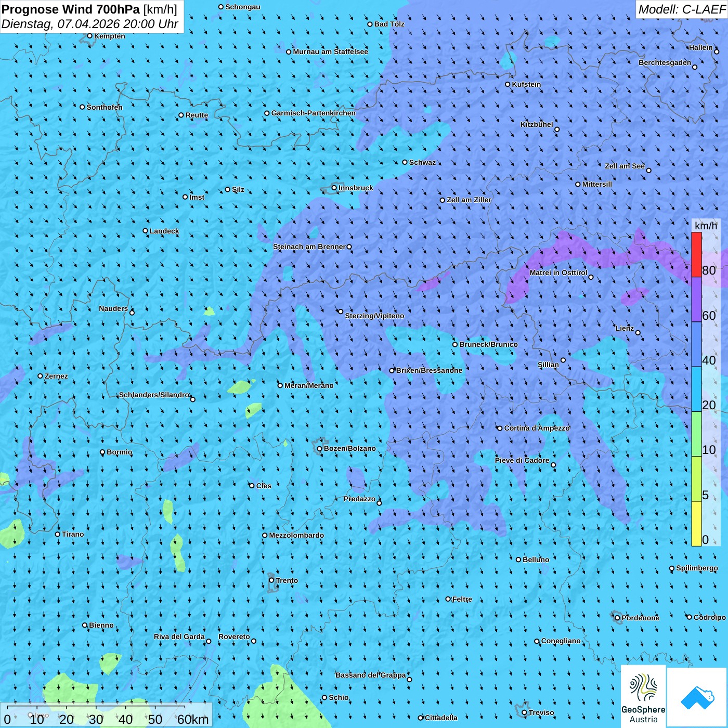This screenshot has width=728, height=728.
Task: Click the Pieve di Cadore label
Action: pyautogui.click(x=522, y=460)
